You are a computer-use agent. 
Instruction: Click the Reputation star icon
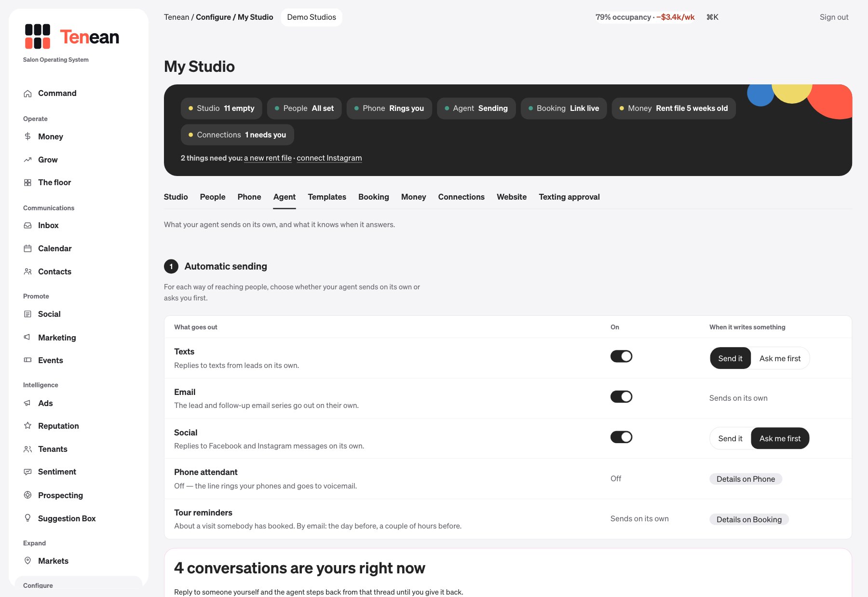pos(28,426)
